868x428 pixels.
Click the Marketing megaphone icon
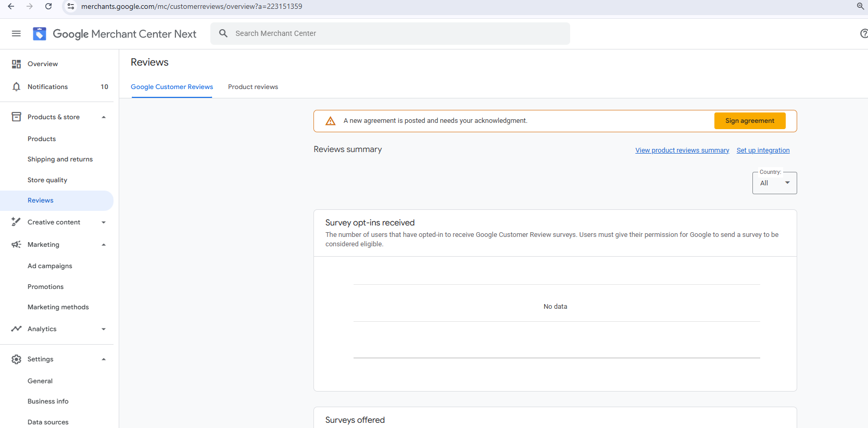coord(16,245)
